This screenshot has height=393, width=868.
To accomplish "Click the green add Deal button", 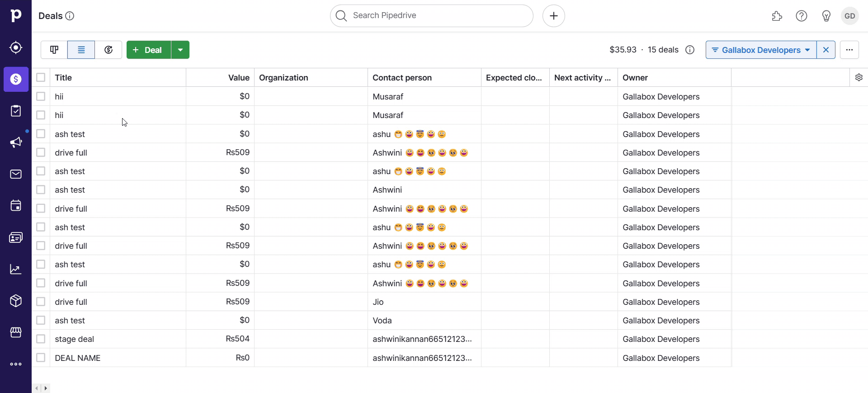I will 149,50.
